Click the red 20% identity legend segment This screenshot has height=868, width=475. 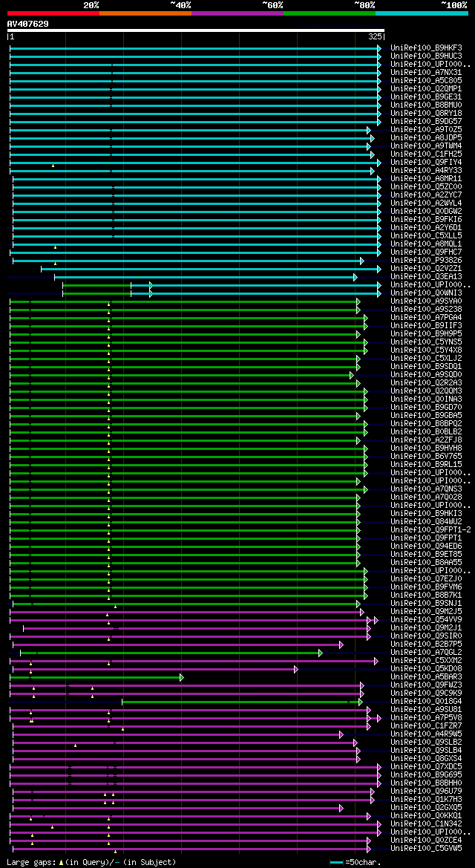click(x=53, y=13)
